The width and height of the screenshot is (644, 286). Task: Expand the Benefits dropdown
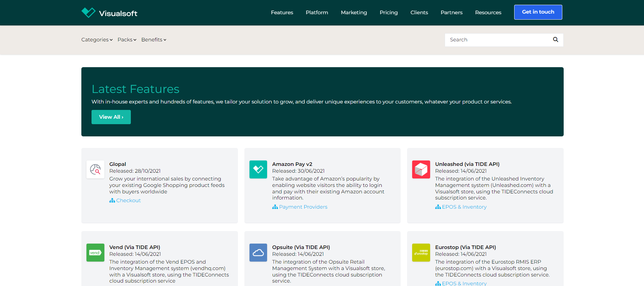click(x=154, y=40)
